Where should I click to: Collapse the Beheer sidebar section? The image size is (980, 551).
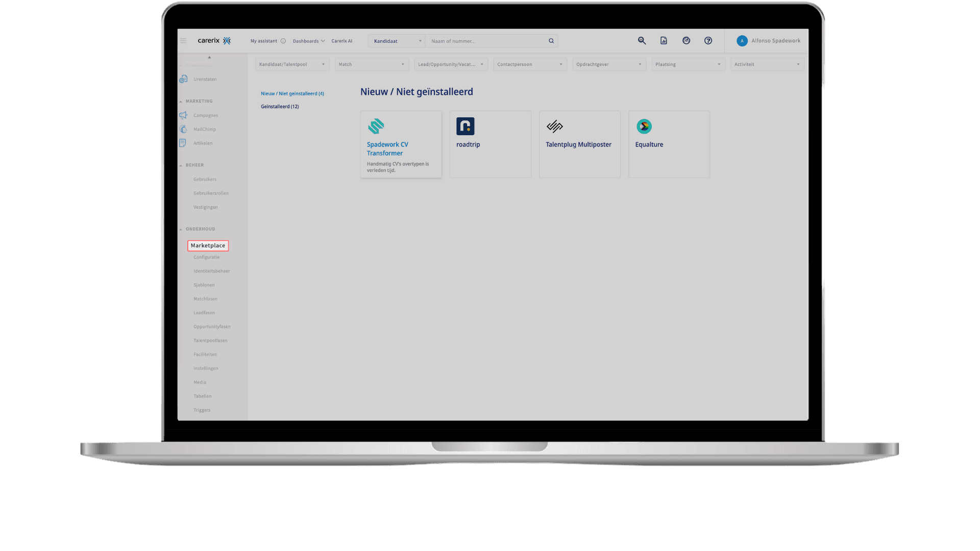point(181,165)
